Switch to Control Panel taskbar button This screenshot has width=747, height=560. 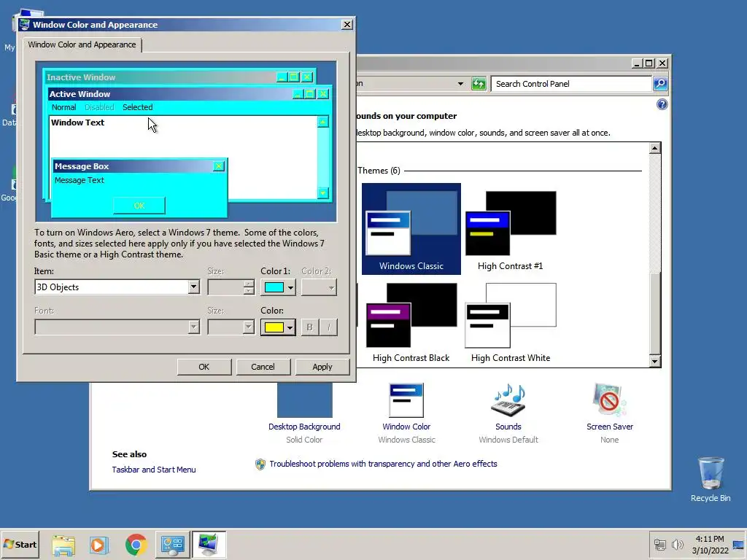coord(172,545)
